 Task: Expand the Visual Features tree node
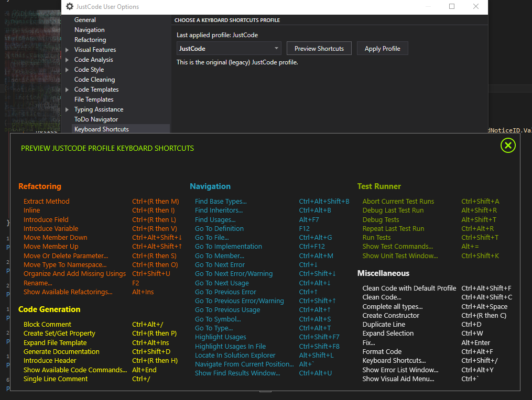[67, 50]
